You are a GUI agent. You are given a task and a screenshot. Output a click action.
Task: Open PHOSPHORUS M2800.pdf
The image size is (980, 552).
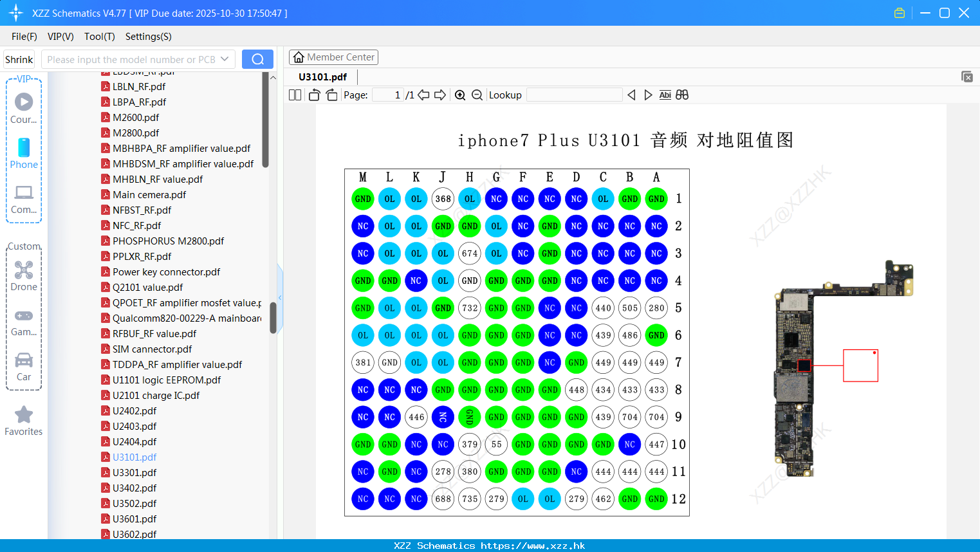pos(169,241)
